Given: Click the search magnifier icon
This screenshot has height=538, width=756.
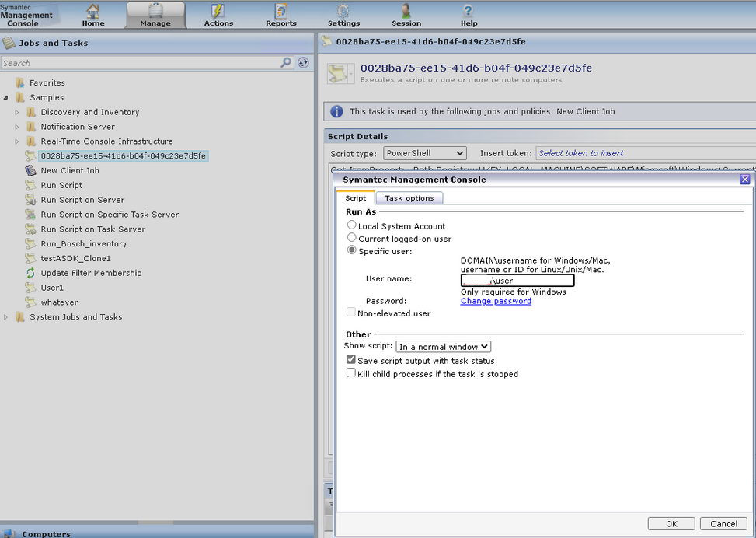Looking at the screenshot, I should tap(286, 63).
